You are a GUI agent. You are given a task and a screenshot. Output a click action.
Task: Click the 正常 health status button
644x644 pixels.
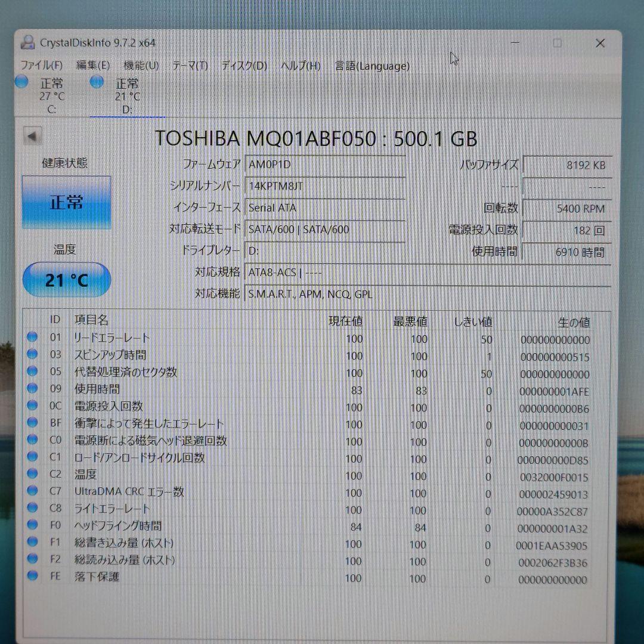point(66,203)
